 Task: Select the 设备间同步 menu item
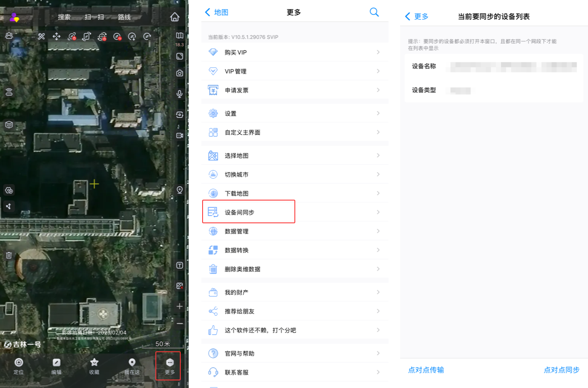click(249, 212)
